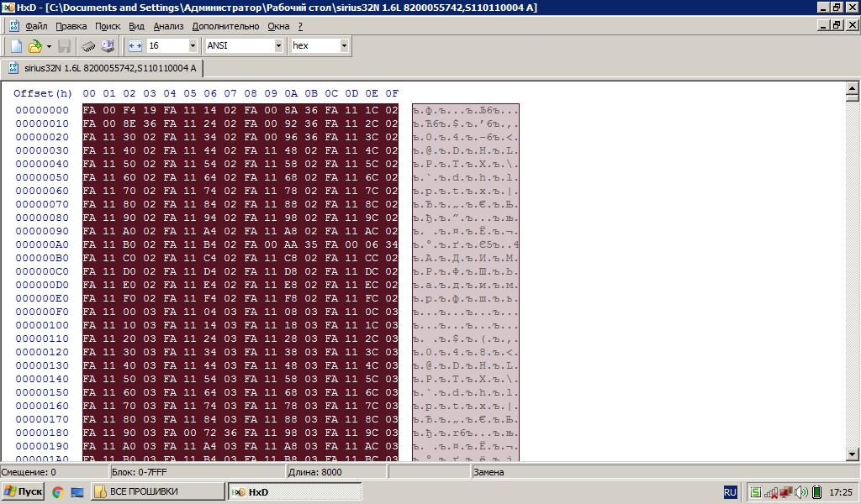Click the New file icon
The height and width of the screenshot is (504, 861).
click(16, 46)
